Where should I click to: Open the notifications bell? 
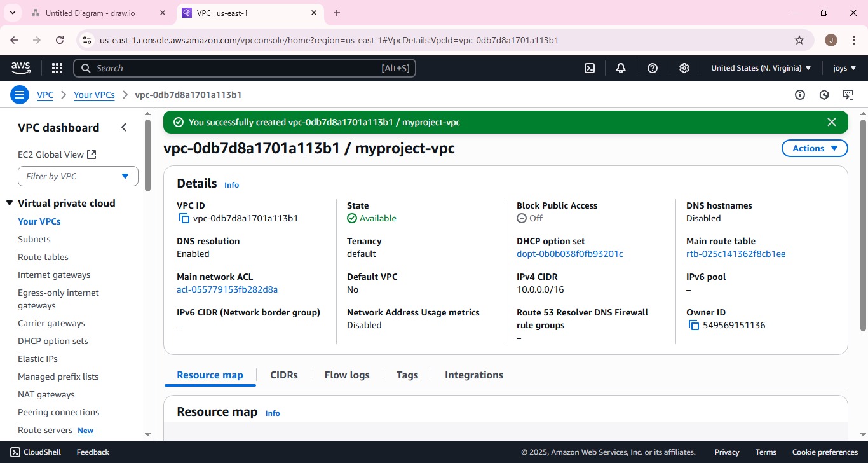click(x=621, y=68)
